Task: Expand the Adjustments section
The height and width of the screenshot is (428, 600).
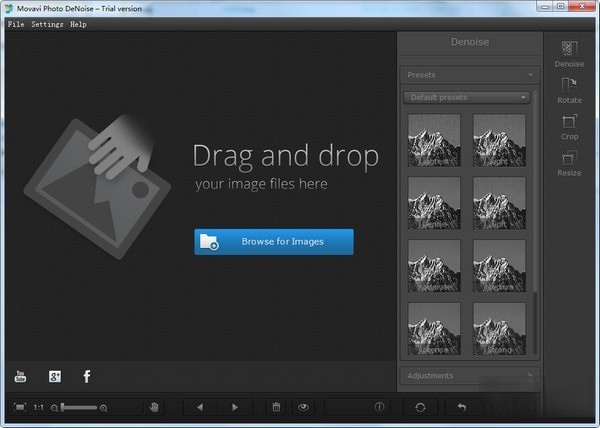Action: point(468,376)
